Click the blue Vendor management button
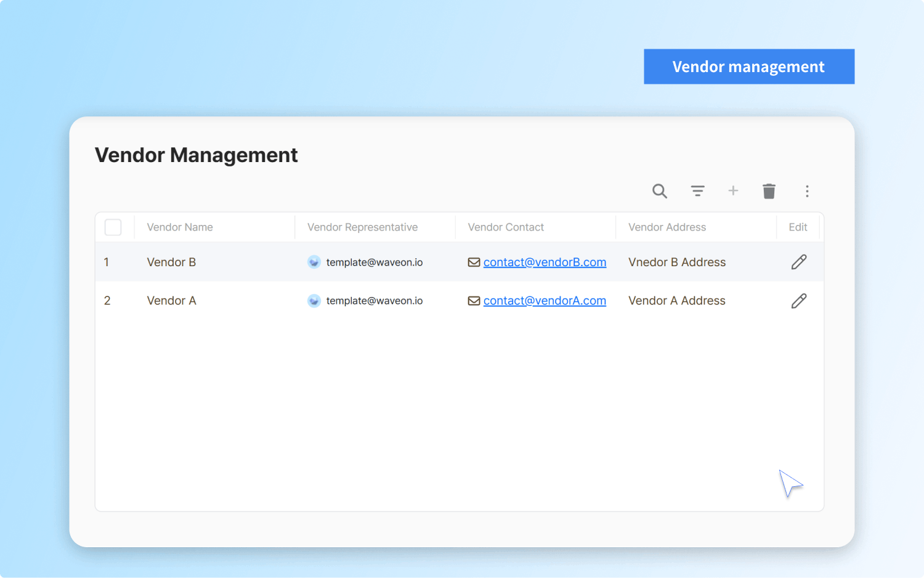 (x=749, y=67)
